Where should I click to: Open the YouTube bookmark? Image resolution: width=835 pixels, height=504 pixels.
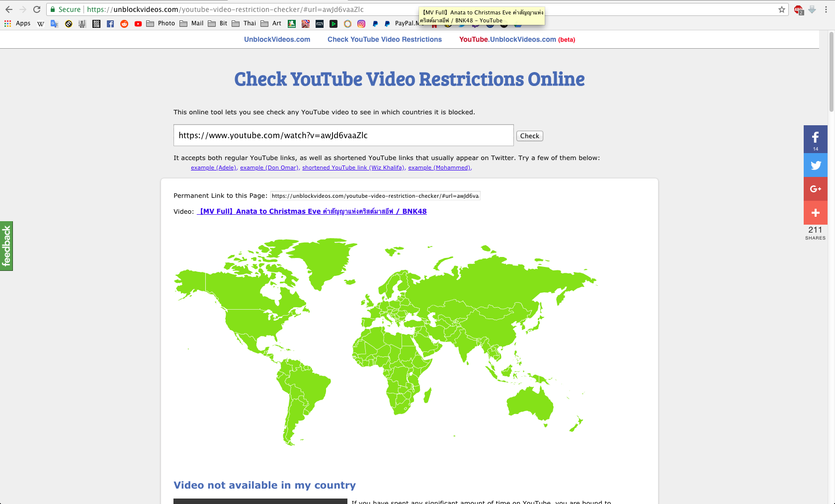138,23
